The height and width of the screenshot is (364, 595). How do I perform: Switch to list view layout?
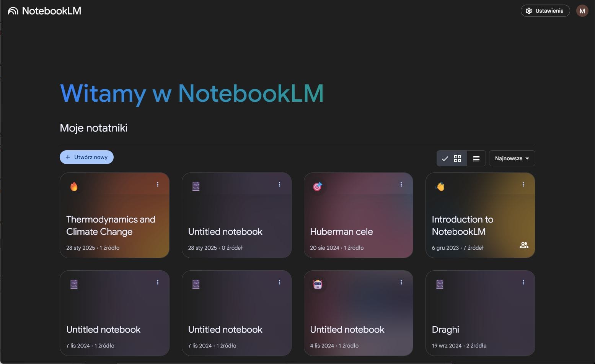tap(476, 158)
